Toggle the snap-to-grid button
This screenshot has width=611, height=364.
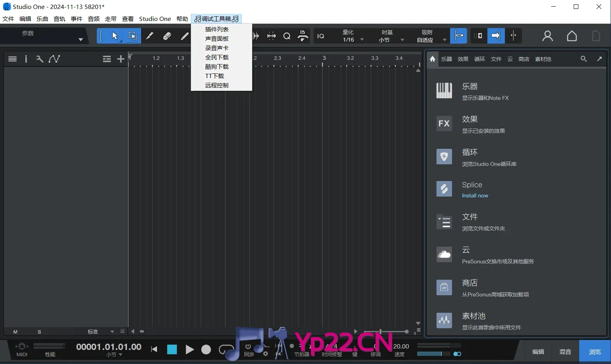tap(459, 36)
